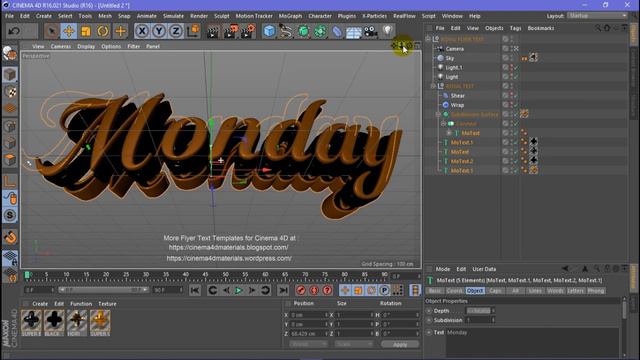Play the animation forward
The image size is (640, 360).
[238, 291]
